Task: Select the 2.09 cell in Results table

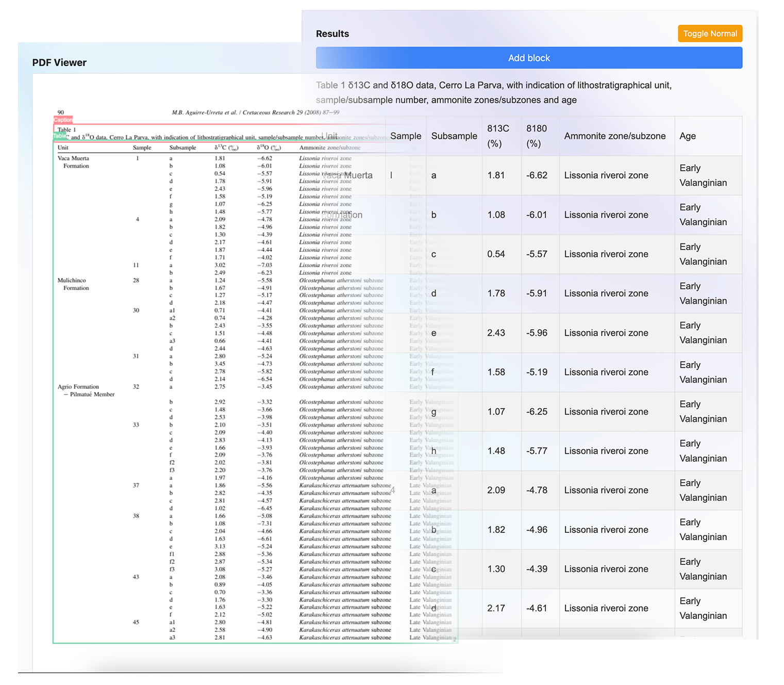Action: (502, 490)
